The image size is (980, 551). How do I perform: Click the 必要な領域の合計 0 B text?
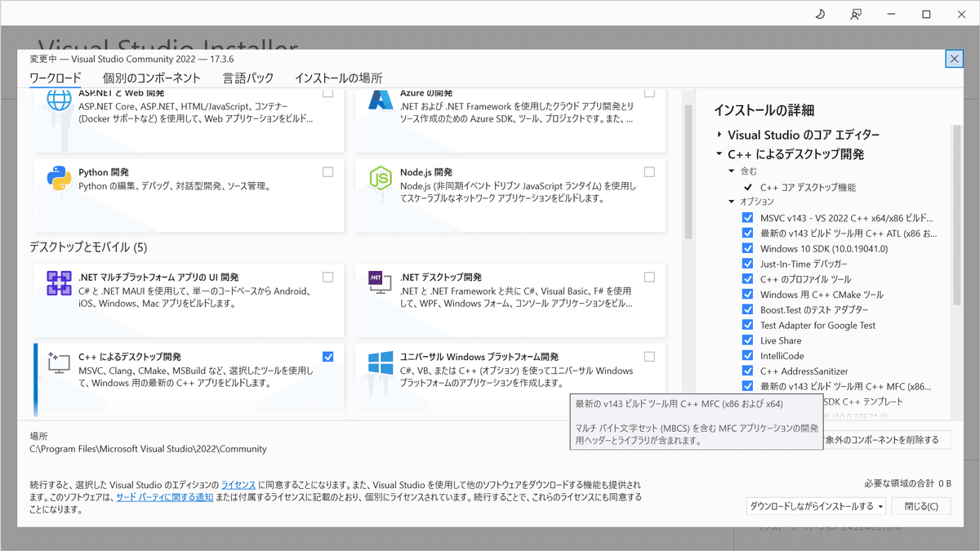pyautogui.click(x=906, y=483)
